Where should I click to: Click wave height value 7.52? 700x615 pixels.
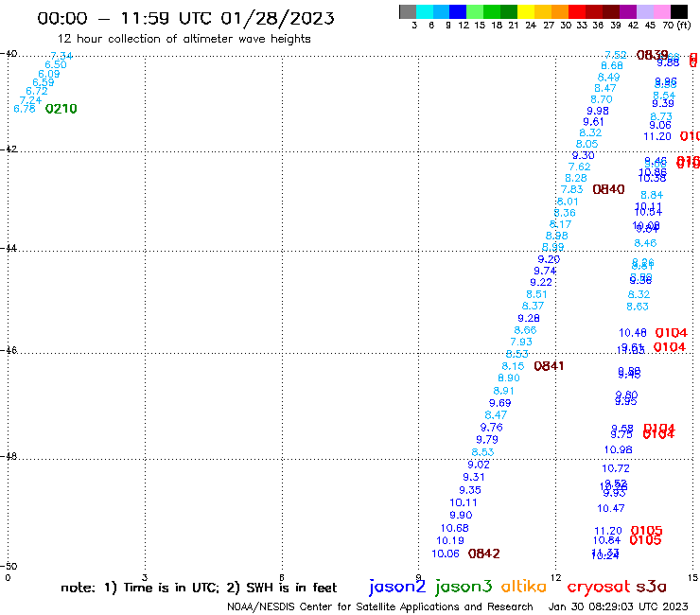[616, 55]
